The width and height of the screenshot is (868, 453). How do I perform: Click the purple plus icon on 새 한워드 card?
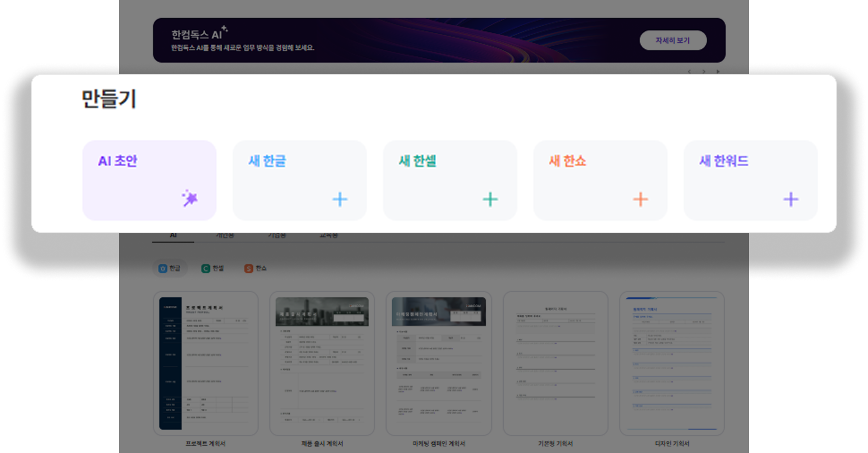point(791,199)
